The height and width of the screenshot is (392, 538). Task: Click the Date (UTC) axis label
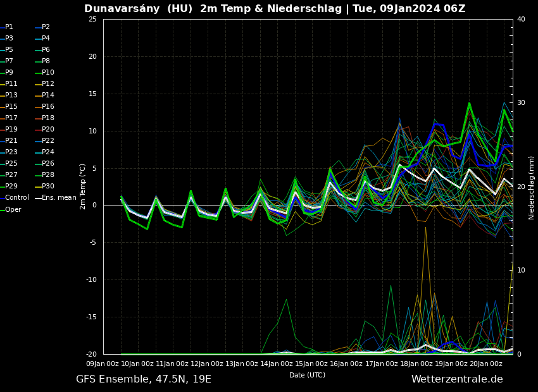click(x=308, y=376)
